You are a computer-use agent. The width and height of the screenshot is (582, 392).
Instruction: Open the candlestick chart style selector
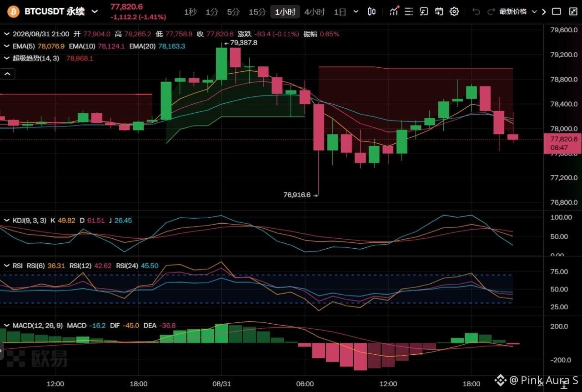coord(372,12)
